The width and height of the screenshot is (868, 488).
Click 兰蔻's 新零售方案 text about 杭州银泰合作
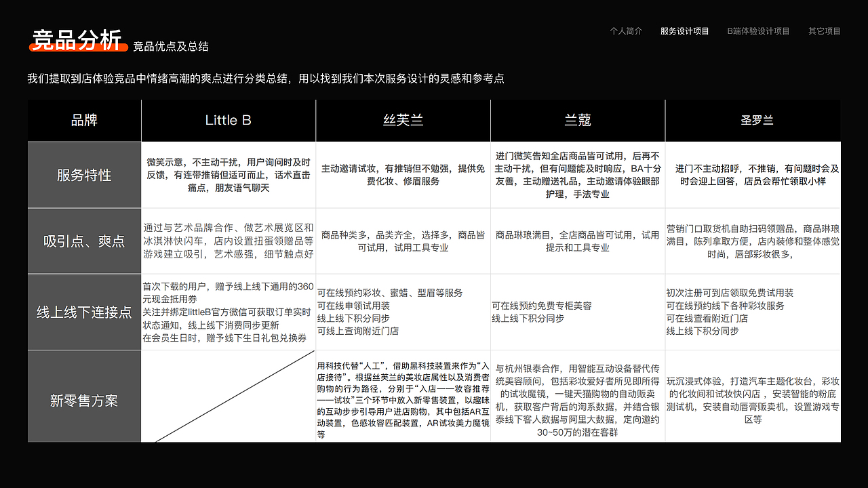[x=578, y=401]
